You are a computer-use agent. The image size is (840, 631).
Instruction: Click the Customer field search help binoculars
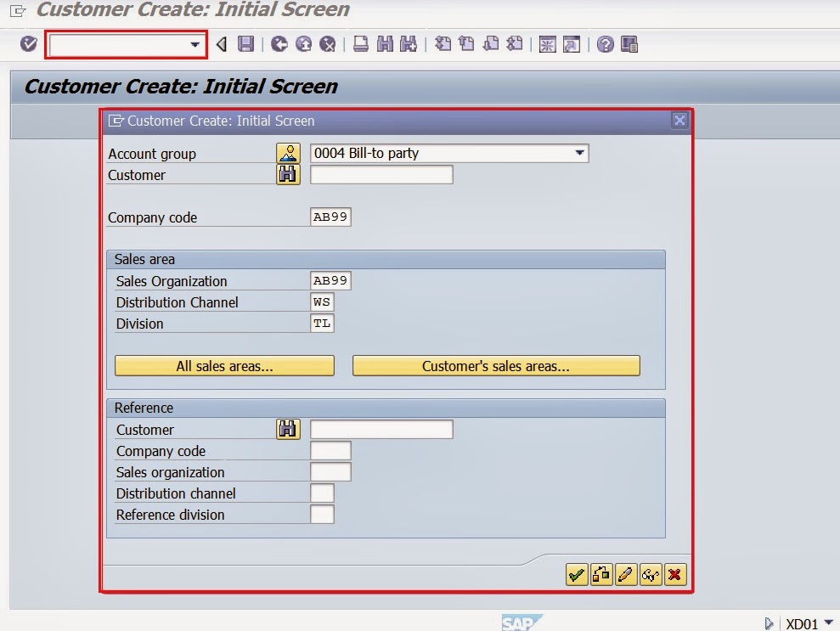click(288, 174)
